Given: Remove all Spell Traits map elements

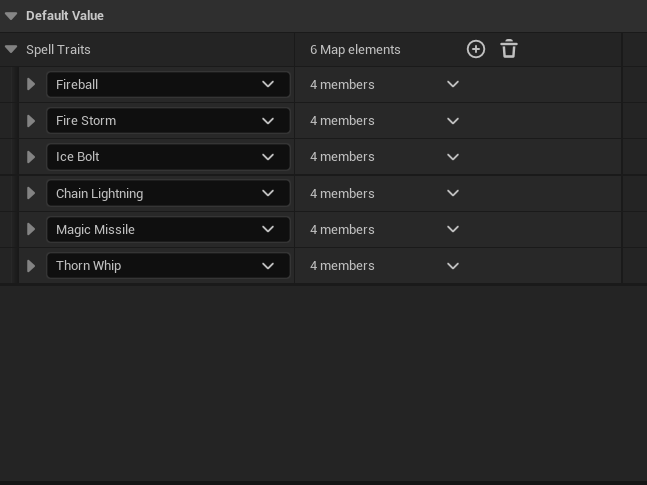Looking at the screenshot, I should [508, 49].
